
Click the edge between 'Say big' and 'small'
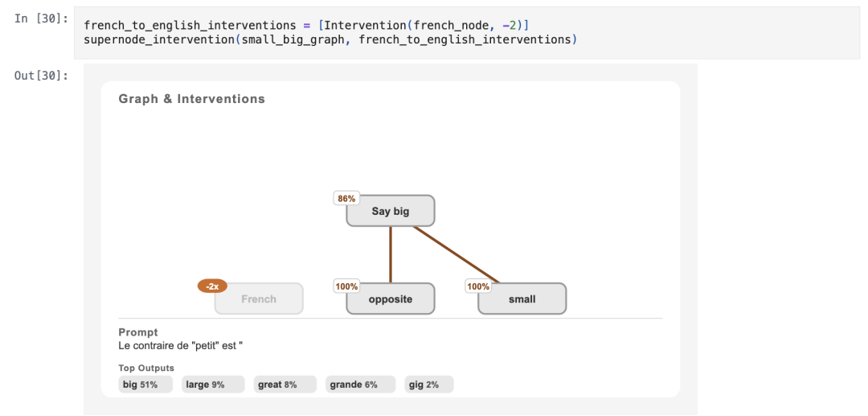pos(457,255)
